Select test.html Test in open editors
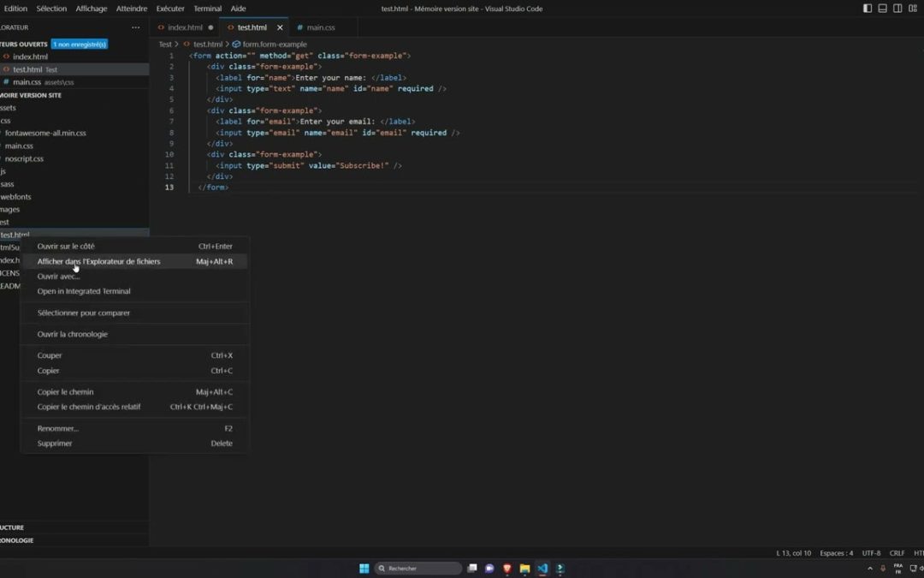This screenshot has width=924, height=578. tap(74, 69)
